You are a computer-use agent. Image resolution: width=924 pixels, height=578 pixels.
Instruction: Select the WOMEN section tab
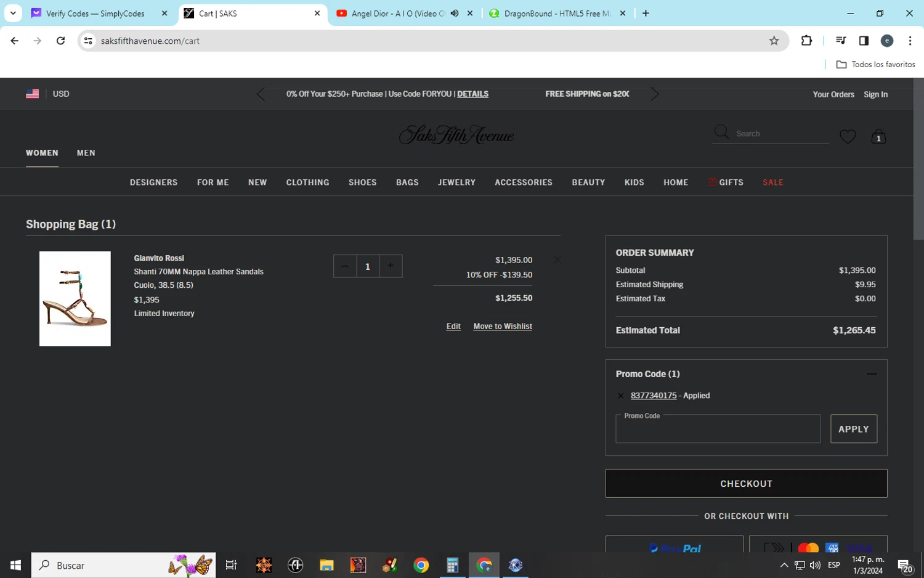point(42,153)
